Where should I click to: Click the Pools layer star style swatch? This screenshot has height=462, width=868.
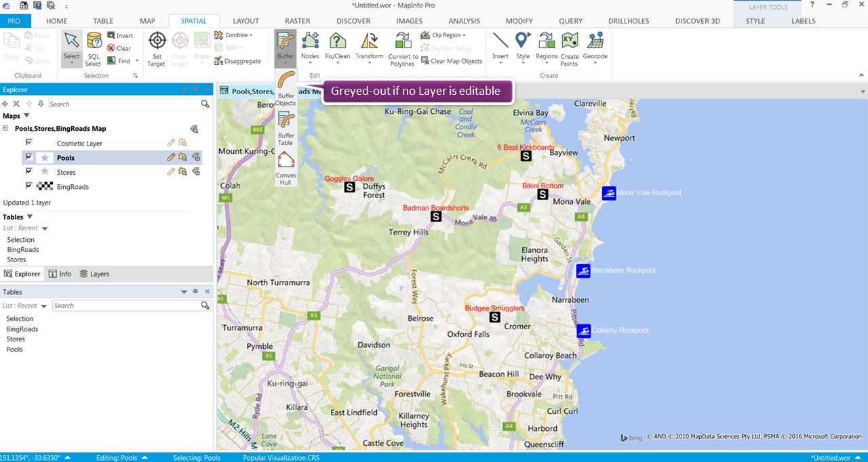[x=45, y=157]
